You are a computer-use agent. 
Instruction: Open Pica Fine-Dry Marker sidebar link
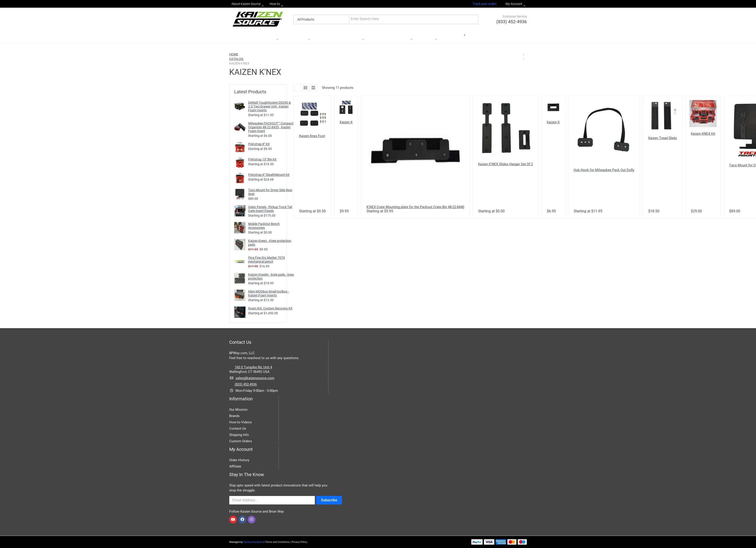266,259
